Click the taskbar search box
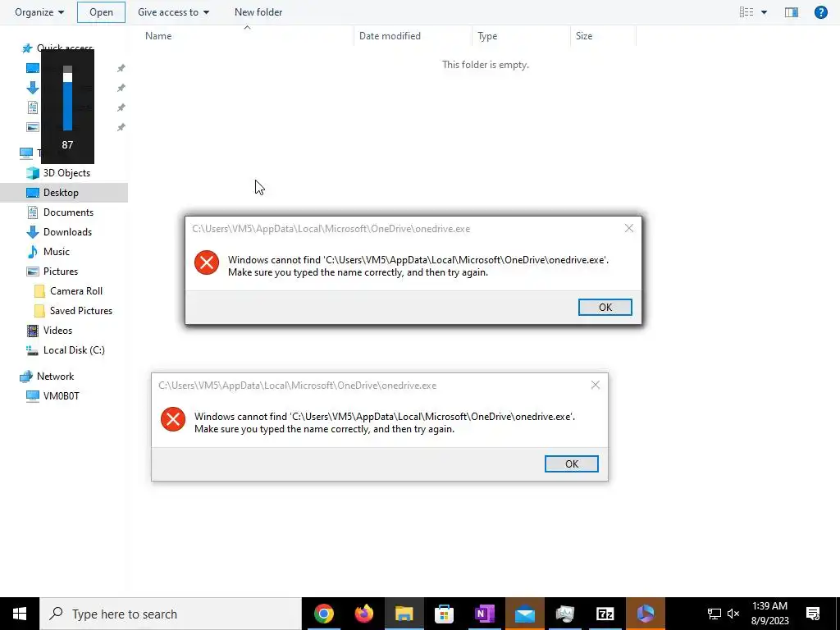The image size is (840, 630). [171, 614]
